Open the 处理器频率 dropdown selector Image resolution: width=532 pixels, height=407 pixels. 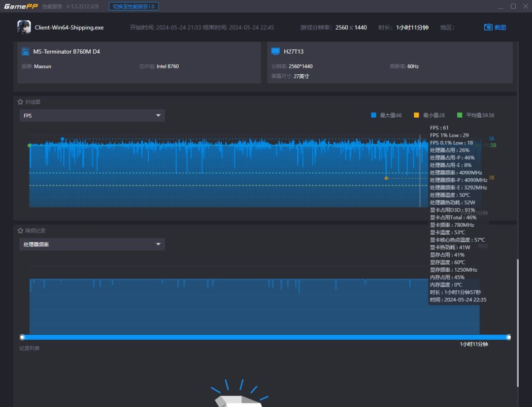tap(92, 244)
